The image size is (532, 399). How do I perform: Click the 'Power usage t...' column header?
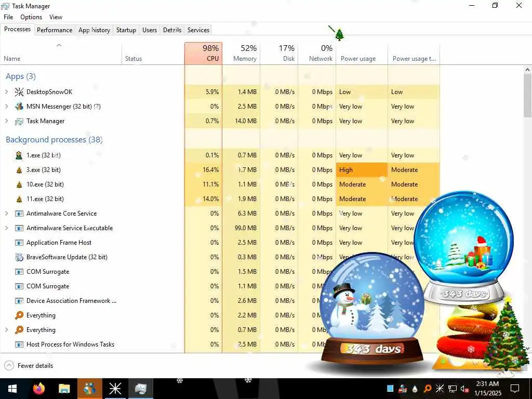click(x=414, y=54)
